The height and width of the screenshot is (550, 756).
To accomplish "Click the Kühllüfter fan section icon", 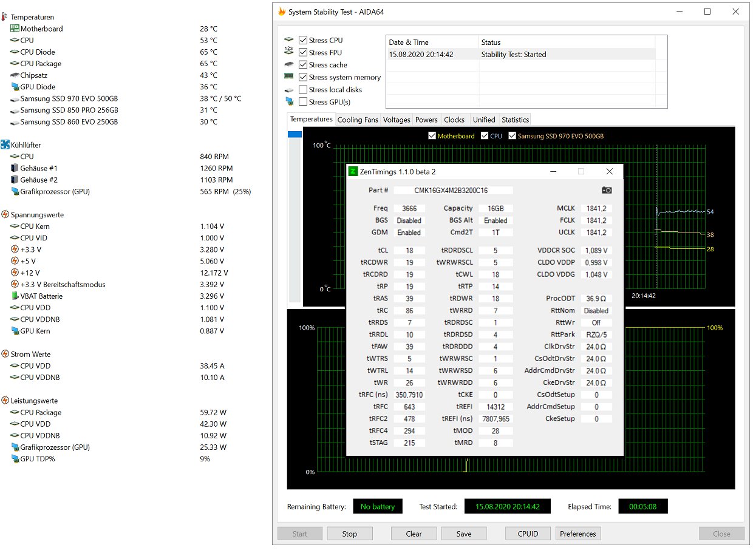I will pyautogui.click(x=5, y=145).
